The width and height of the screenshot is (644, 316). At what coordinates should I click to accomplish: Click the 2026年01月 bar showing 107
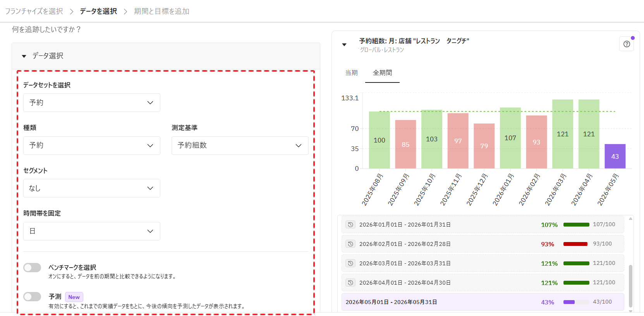[x=510, y=138]
